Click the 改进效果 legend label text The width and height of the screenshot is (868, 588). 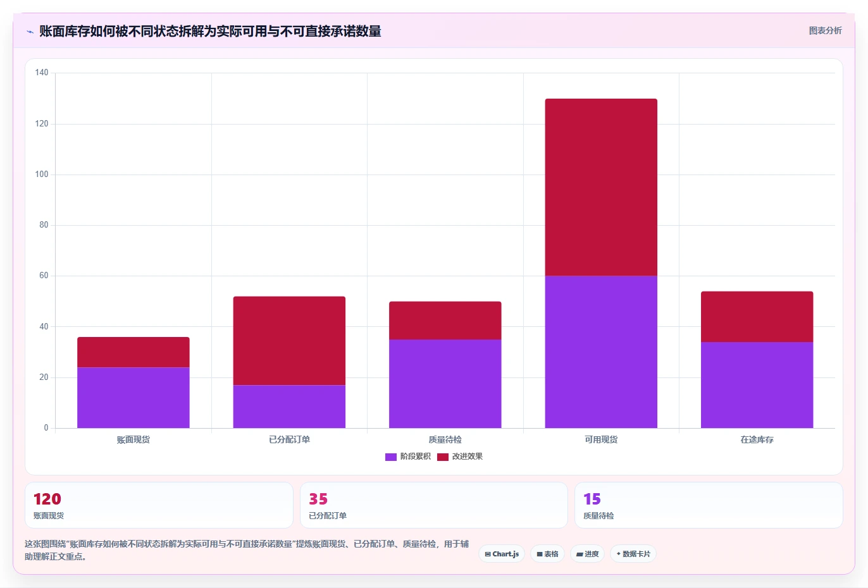(x=467, y=456)
